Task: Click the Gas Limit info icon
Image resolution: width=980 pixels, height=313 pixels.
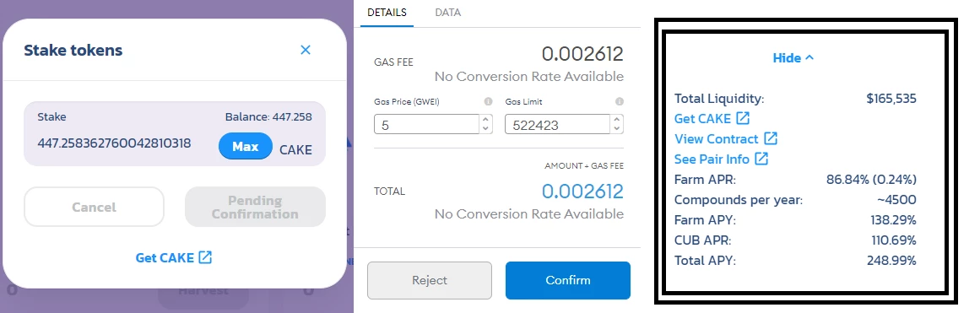Action: pos(620,101)
